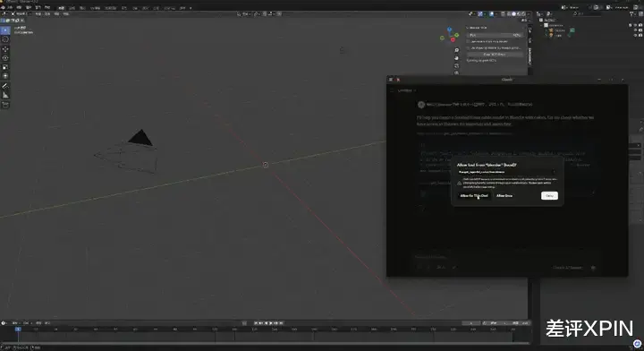
Task: Open the File menu in Blender
Action: tap(10, 8)
